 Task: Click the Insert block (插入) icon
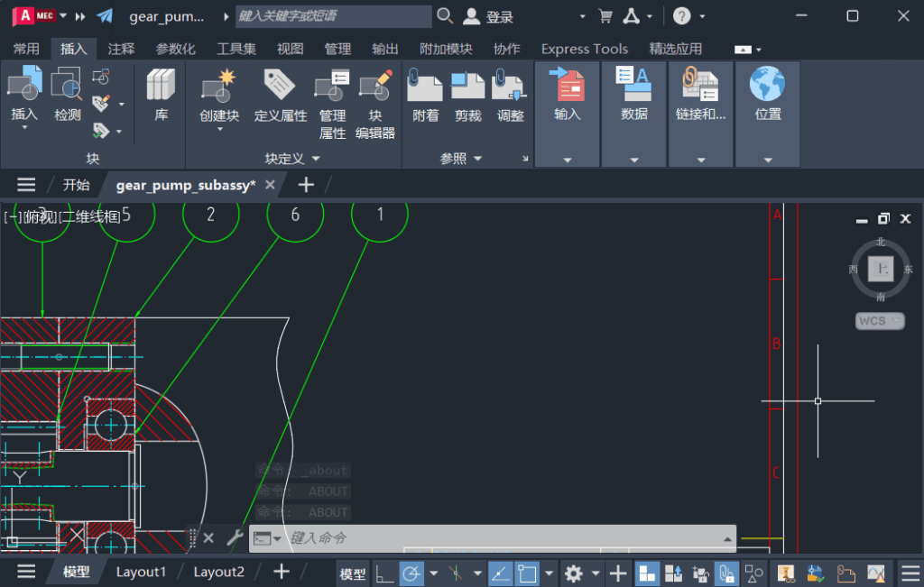pos(24,84)
